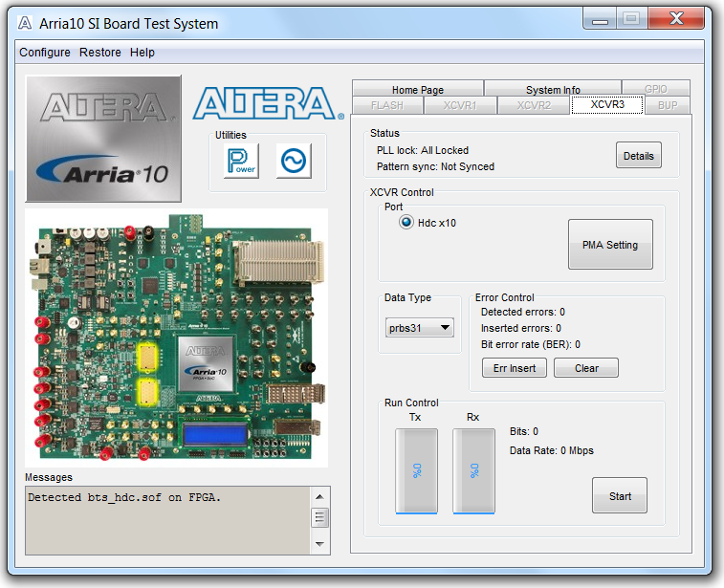This screenshot has width=724, height=588.
Task: Click the lower highlighted yellow board component
Action: [148, 391]
